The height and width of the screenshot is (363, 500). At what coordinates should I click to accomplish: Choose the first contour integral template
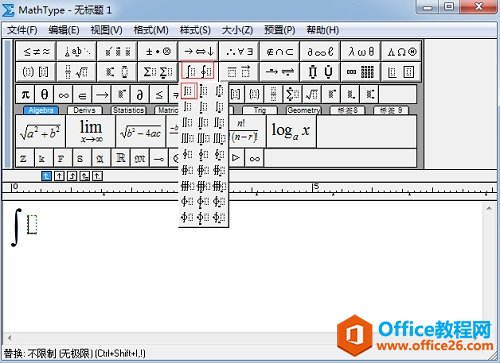point(188,154)
